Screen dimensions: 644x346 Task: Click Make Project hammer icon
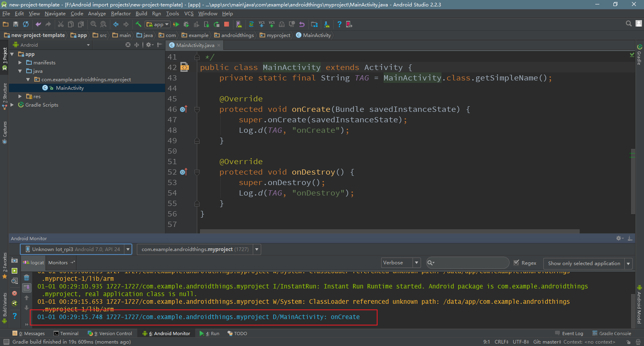[x=138, y=25]
